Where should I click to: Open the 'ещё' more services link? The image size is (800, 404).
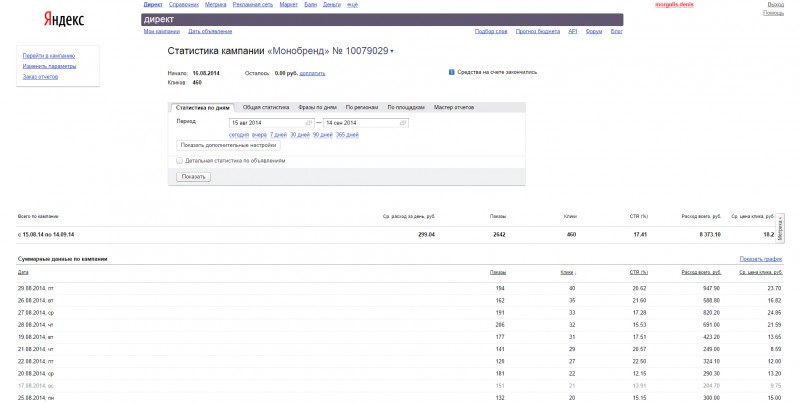pyautogui.click(x=353, y=5)
